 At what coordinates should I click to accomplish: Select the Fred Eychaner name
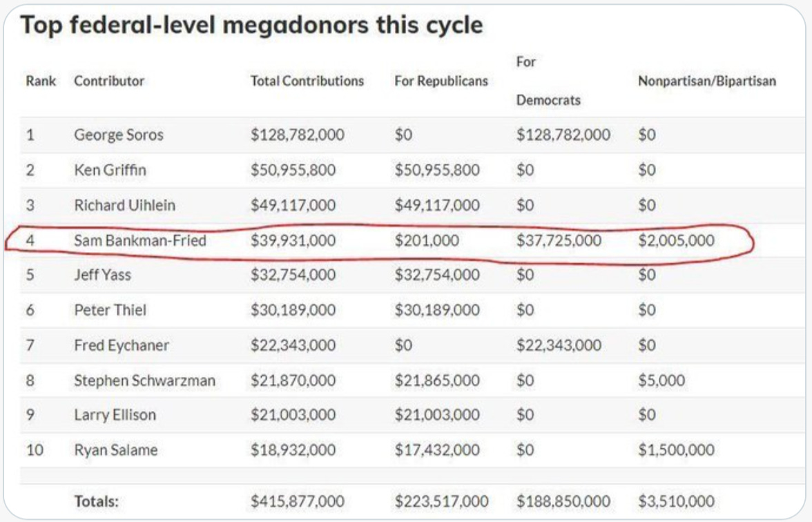pos(121,345)
